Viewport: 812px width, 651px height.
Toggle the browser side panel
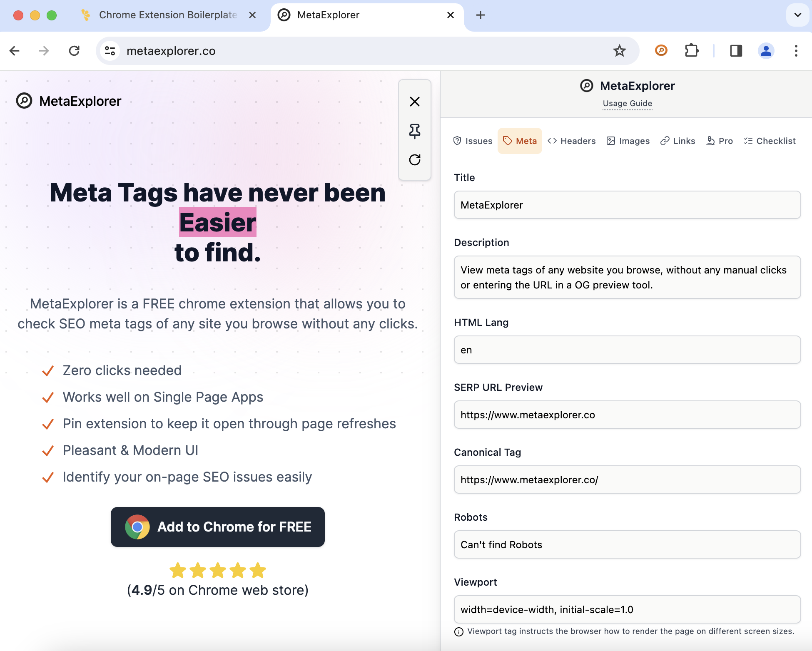(x=736, y=51)
